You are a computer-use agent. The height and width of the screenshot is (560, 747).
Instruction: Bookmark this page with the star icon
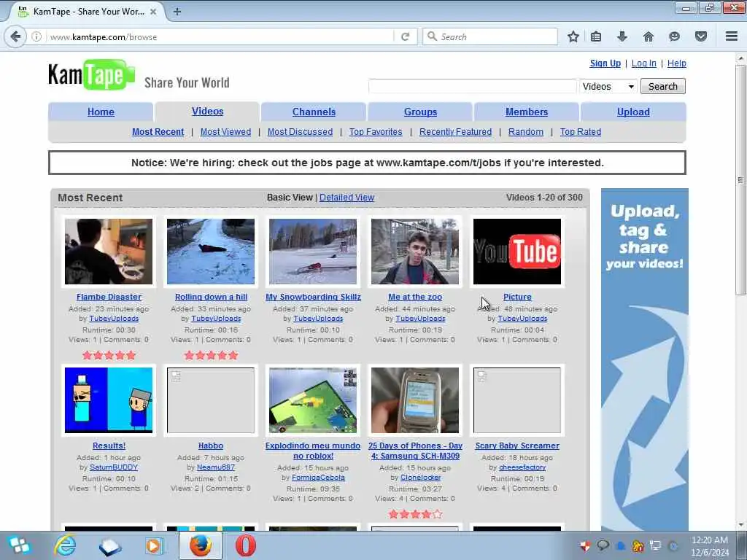(x=573, y=36)
